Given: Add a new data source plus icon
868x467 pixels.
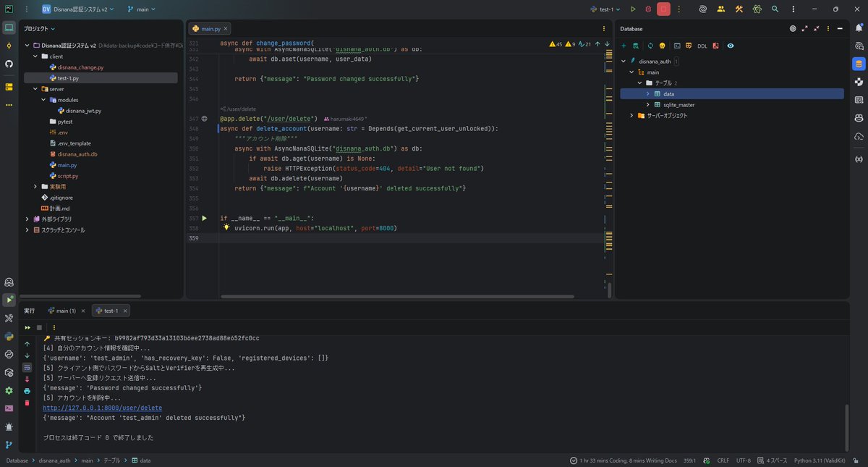Looking at the screenshot, I should [624, 46].
